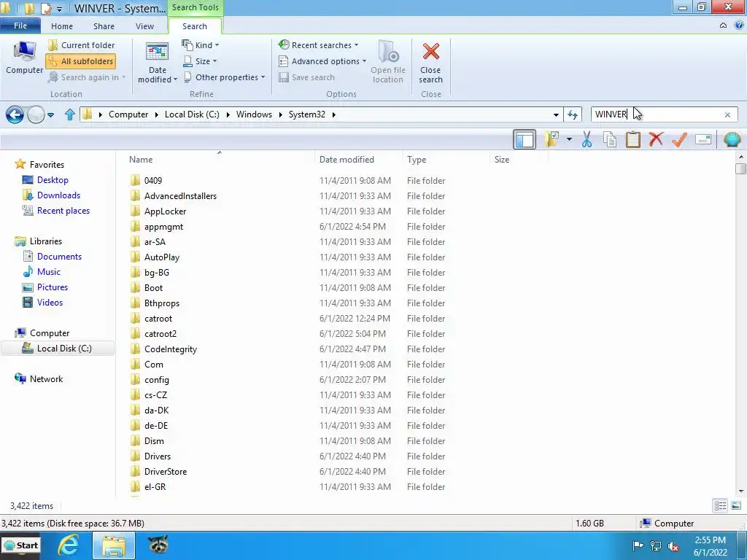Click the network tray icon
This screenshot has width=747, height=560.
click(656, 546)
